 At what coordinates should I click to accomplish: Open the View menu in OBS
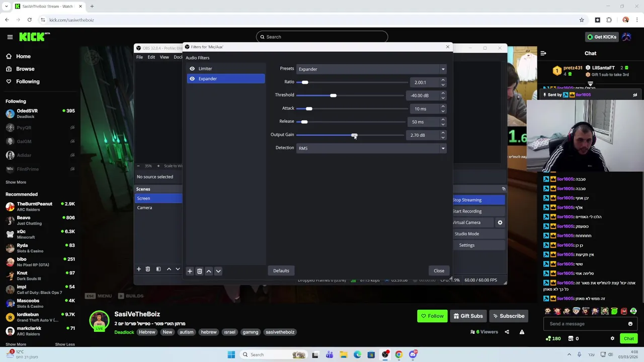tap(164, 57)
